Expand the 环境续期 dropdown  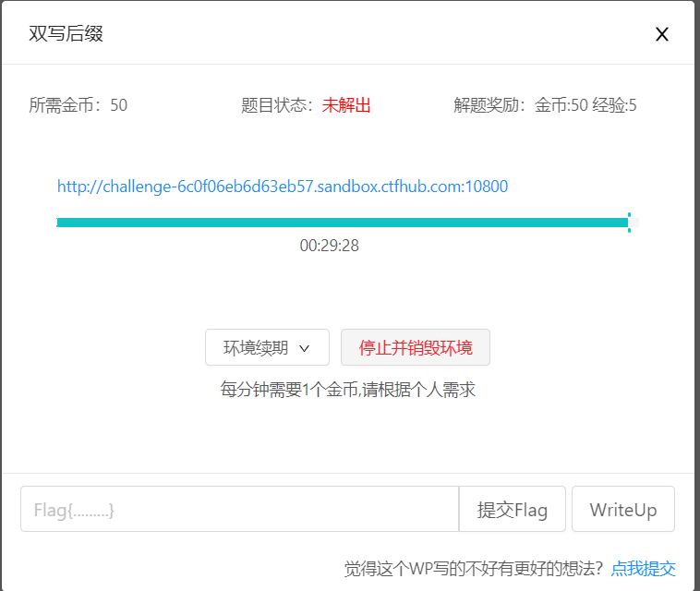click(267, 347)
